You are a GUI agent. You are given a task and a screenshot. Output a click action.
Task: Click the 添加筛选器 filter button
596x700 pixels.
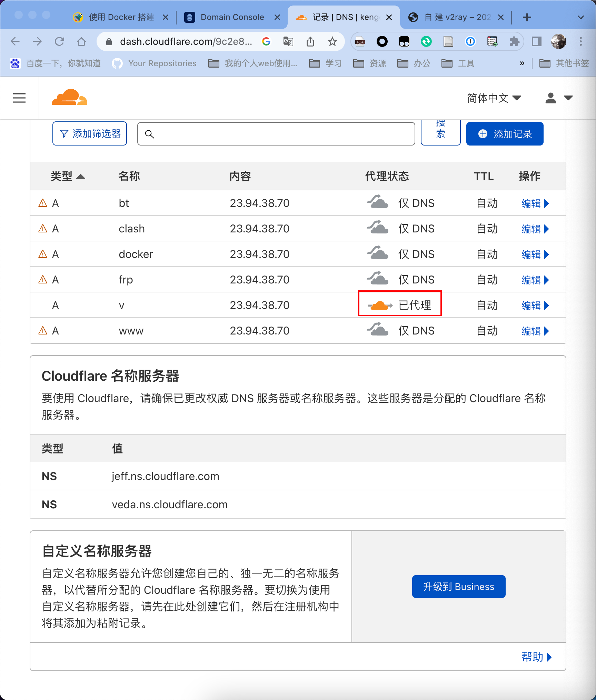pos(90,133)
